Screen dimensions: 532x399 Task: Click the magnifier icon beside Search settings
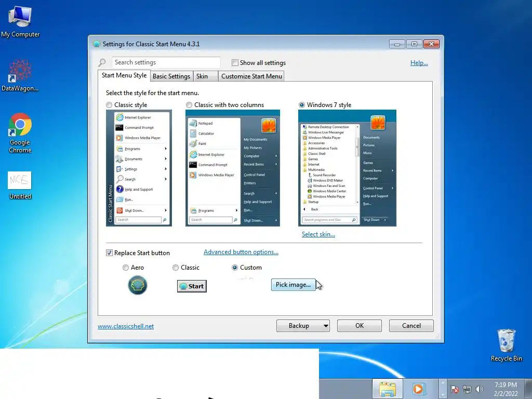click(x=102, y=62)
